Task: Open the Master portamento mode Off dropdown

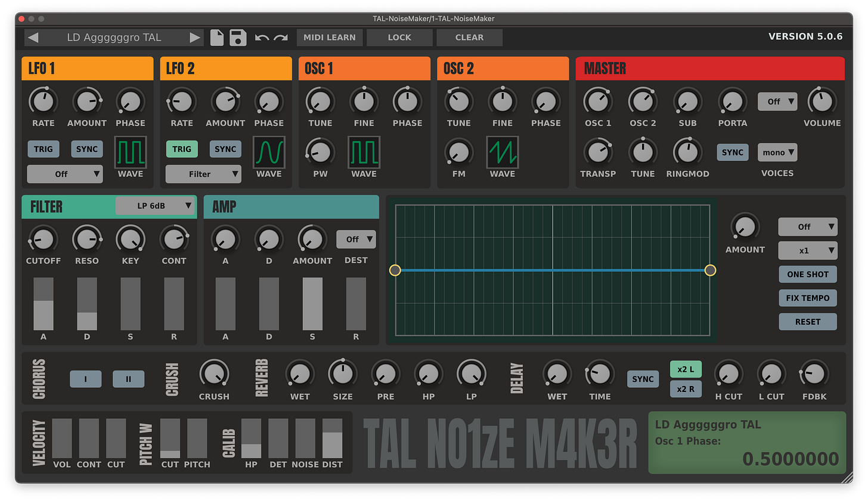Action: [777, 102]
